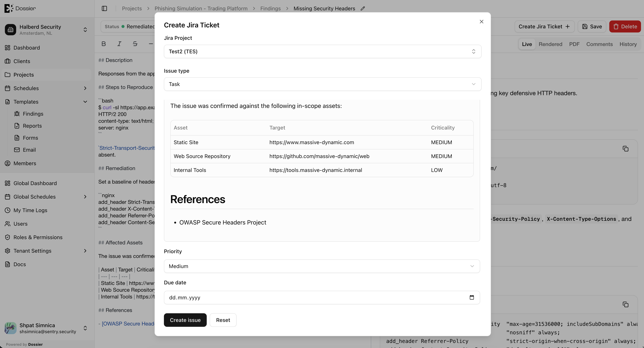Open the calendar picker in Due date
Image resolution: width=644 pixels, height=348 pixels.
pos(472,298)
